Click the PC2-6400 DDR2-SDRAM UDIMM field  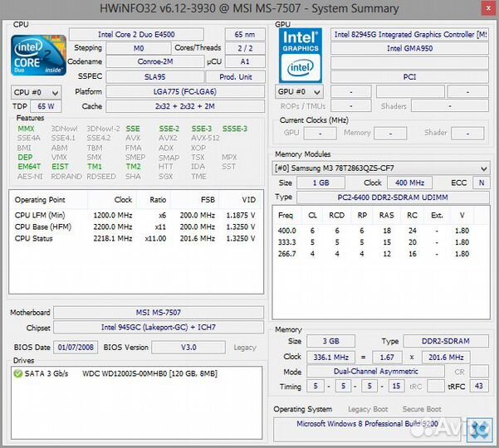point(393,197)
